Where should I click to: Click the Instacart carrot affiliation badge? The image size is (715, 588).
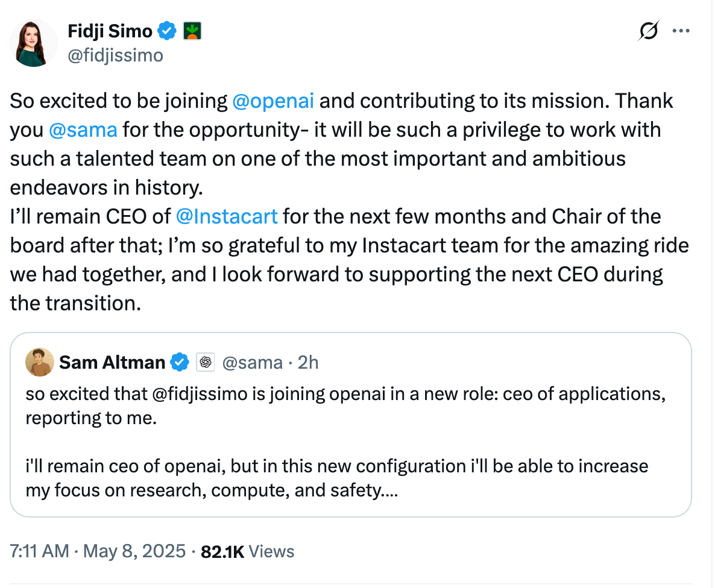coord(193,30)
